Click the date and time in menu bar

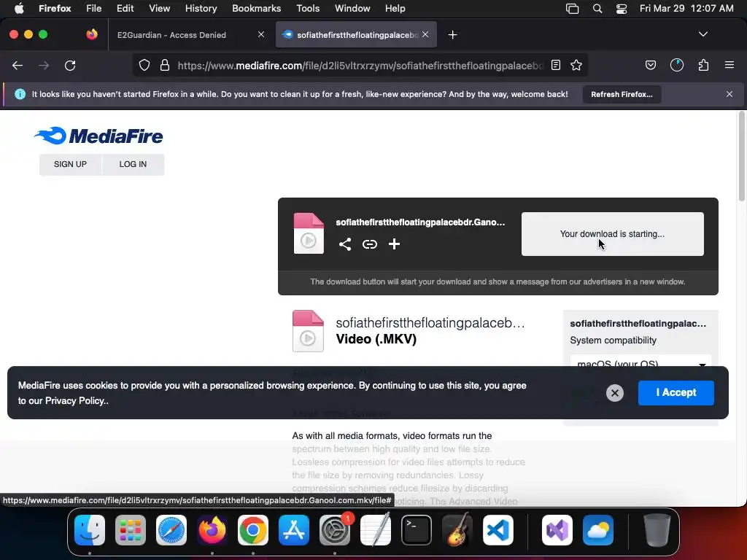(686, 9)
